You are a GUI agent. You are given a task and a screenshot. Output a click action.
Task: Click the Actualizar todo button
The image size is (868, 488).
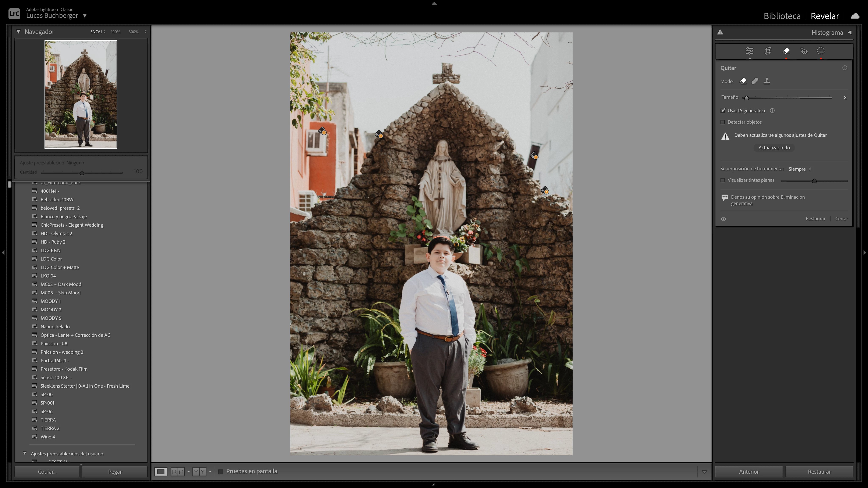(774, 147)
